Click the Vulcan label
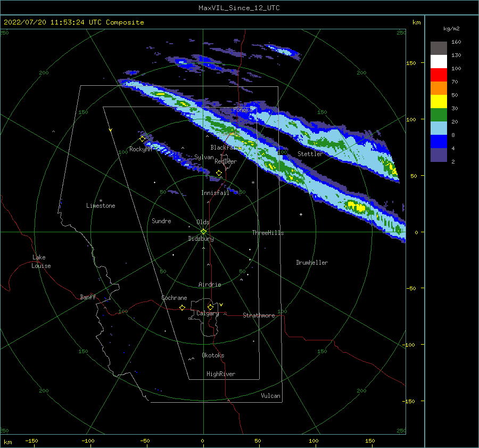479x448 pixels. point(270,396)
